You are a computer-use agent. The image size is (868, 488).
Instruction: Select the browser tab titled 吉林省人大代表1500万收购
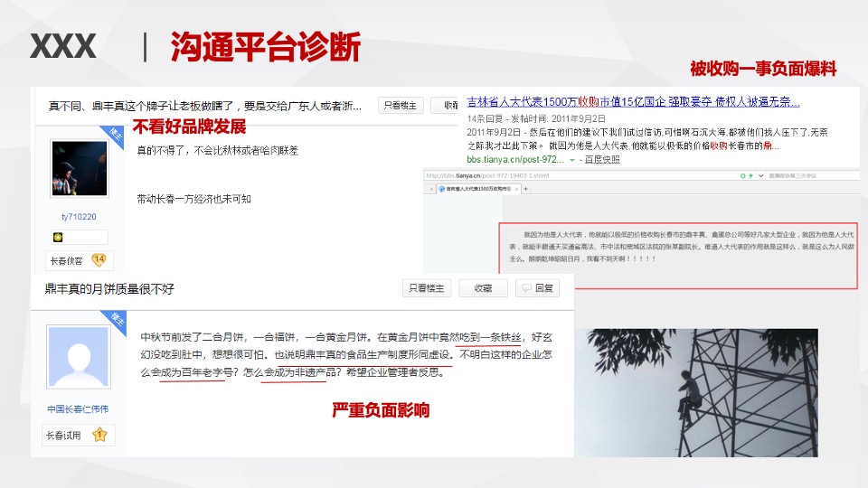pyautogui.click(x=478, y=189)
